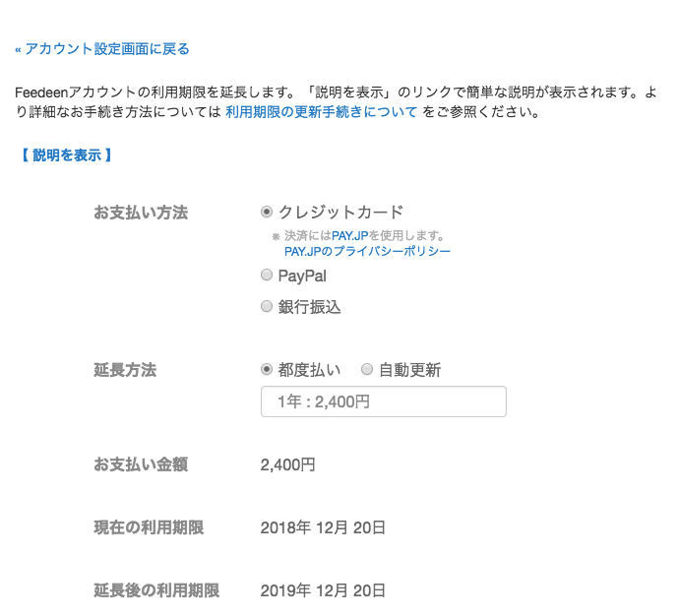Click the お支払い金額 label
Image resolution: width=679 pixels, height=616 pixels.
(x=141, y=464)
